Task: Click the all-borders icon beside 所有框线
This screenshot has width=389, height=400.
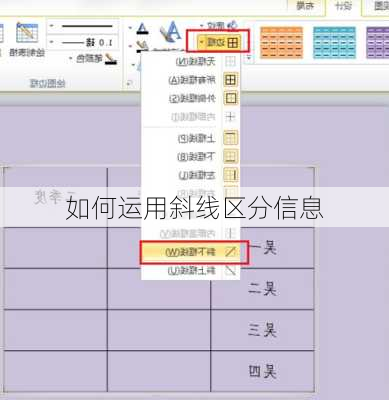Action: [230, 80]
